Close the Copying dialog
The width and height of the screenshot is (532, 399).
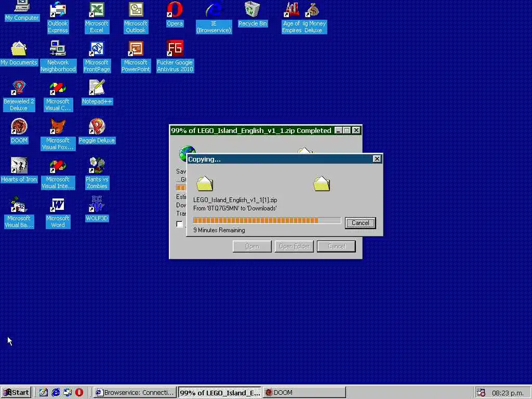click(377, 159)
